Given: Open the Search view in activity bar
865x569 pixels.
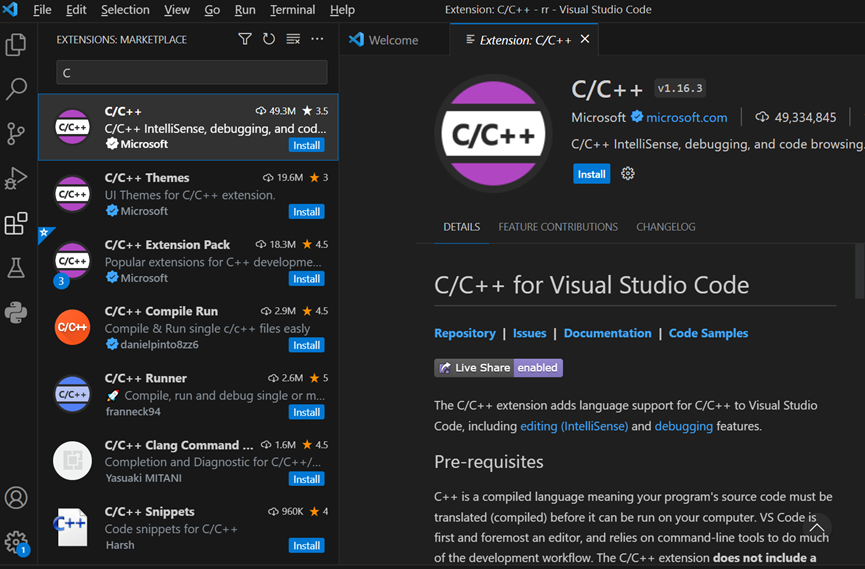Looking at the screenshot, I should [x=16, y=88].
